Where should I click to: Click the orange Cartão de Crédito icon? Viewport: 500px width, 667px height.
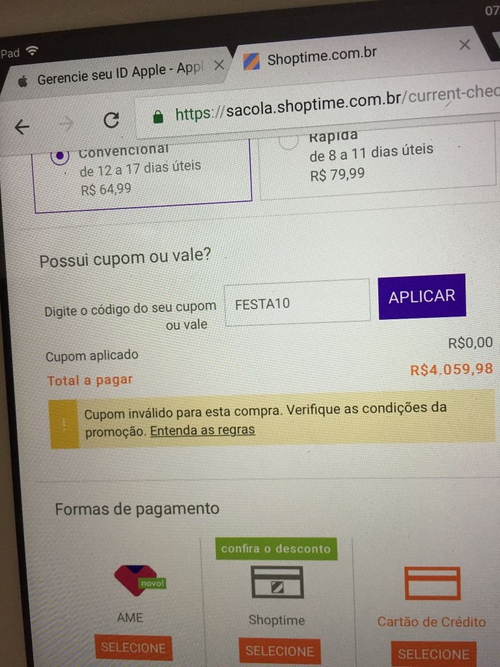click(x=432, y=583)
